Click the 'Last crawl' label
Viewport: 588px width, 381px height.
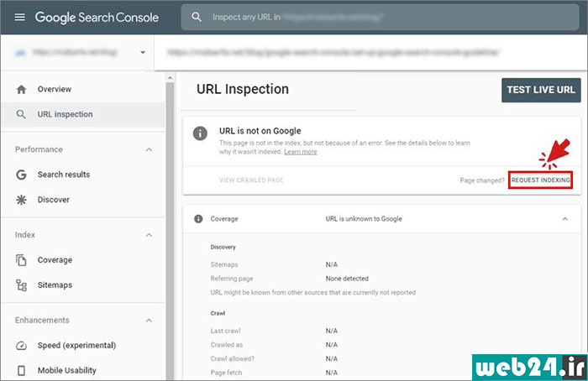click(225, 331)
